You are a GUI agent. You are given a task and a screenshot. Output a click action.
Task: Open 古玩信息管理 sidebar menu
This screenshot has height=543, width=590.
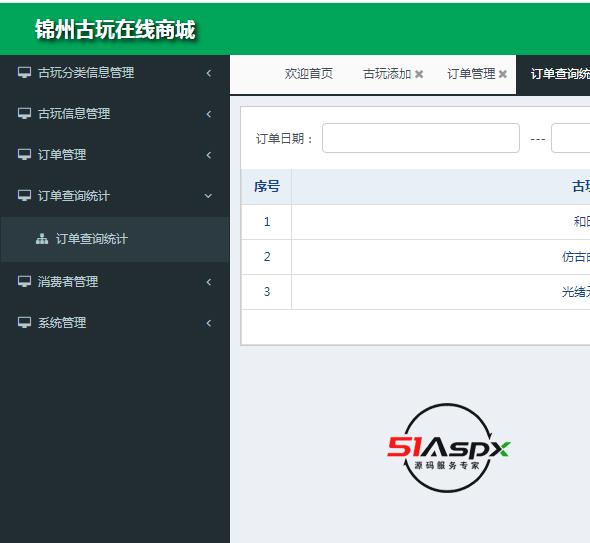[114, 114]
